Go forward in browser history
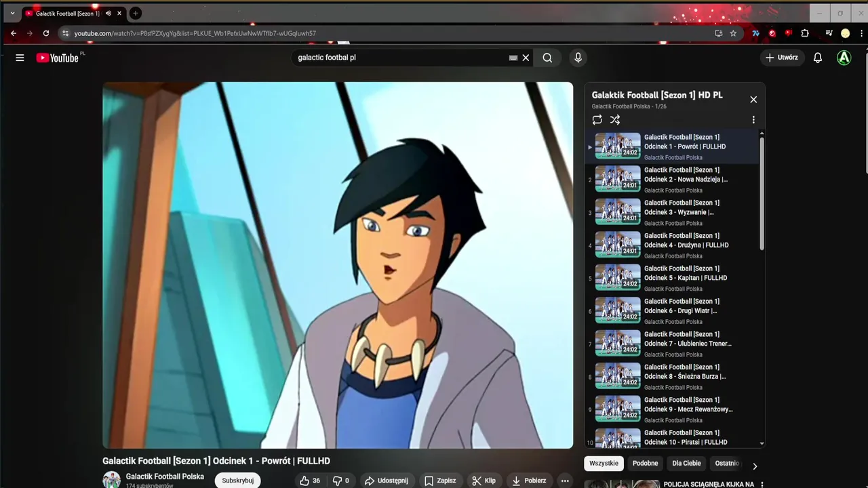 pos(30,33)
